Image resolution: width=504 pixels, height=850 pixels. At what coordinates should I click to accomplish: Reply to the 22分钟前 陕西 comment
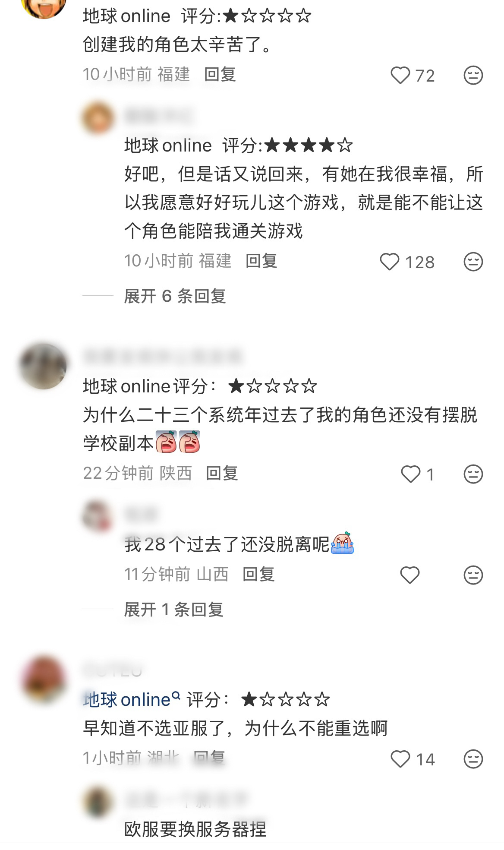pyautogui.click(x=222, y=473)
